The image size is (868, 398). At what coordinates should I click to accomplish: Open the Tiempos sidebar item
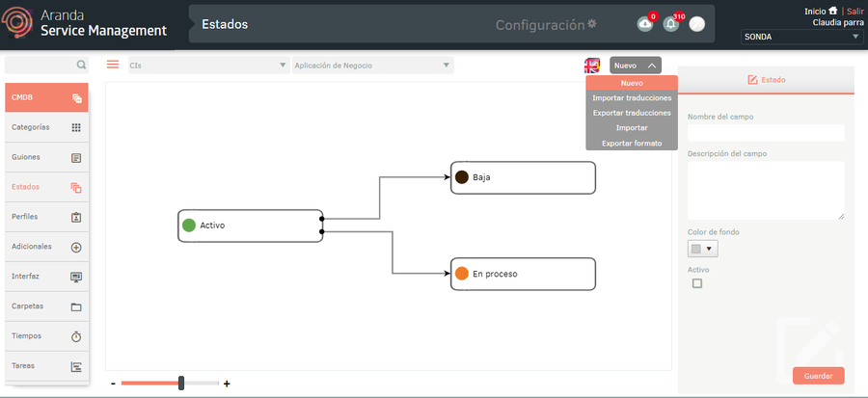(x=46, y=336)
